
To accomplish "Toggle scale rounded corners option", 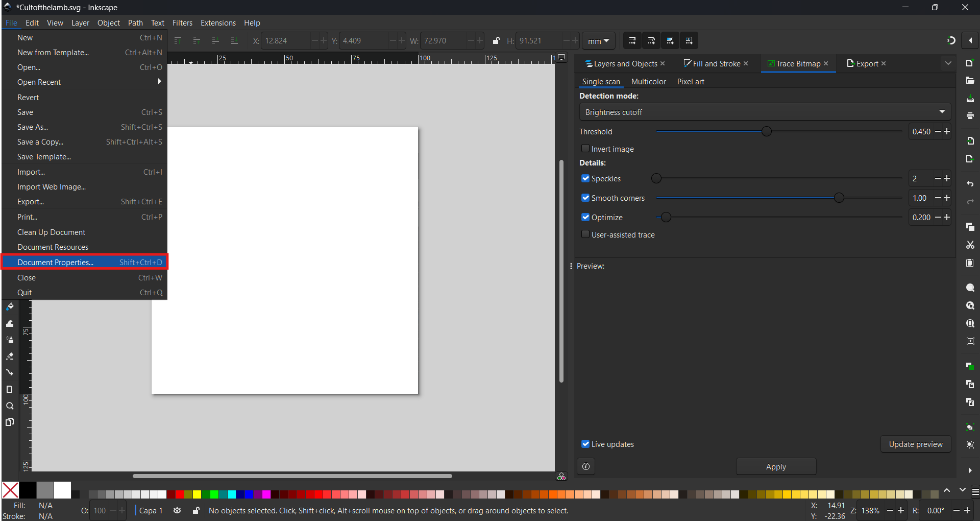I will tap(651, 40).
